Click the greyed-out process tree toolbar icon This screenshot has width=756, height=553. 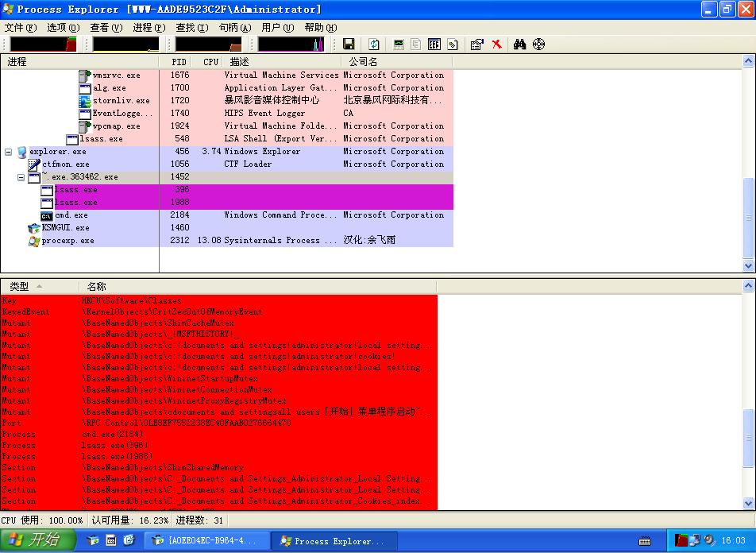tap(415, 44)
